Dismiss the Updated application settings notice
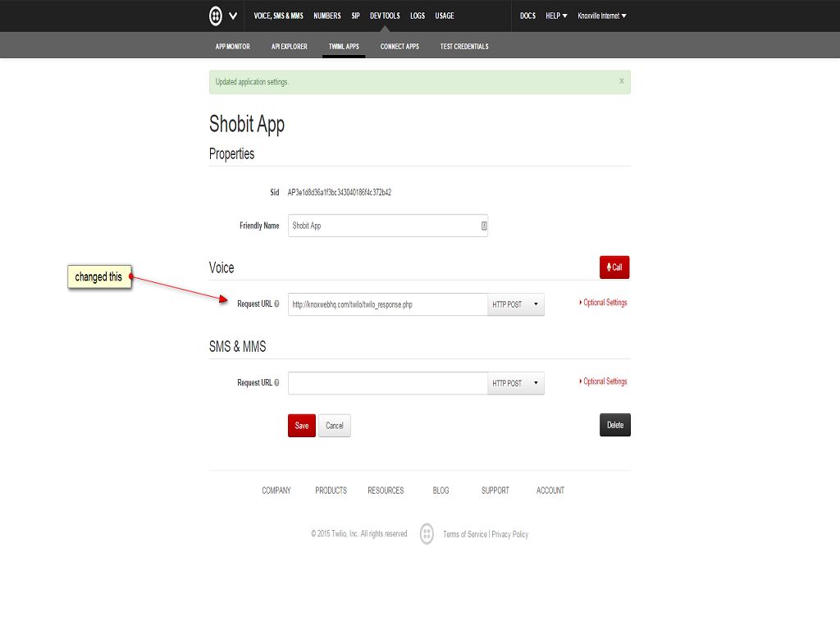The width and height of the screenshot is (840, 630). 622,81
